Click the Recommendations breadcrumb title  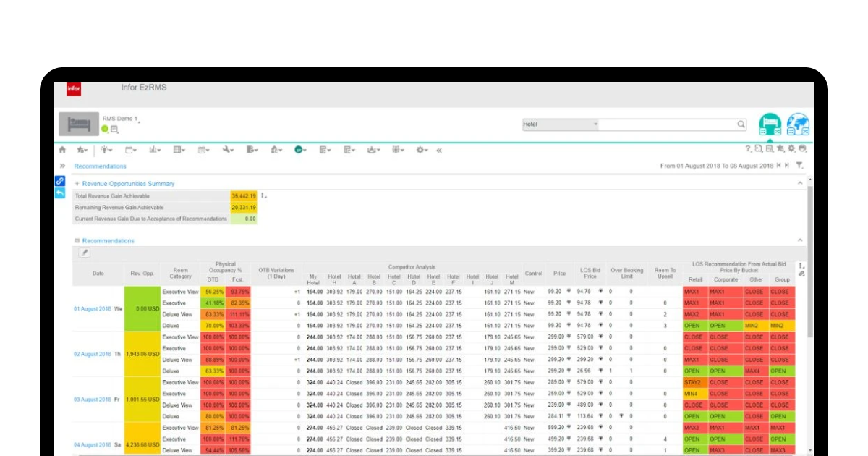pyautogui.click(x=100, y=166)
